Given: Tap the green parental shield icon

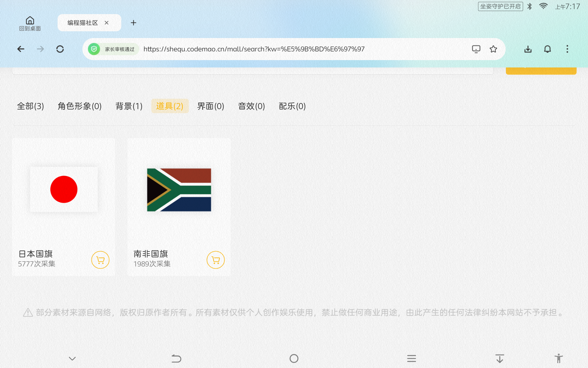Looking at the screenshot, I should [94, 49].
